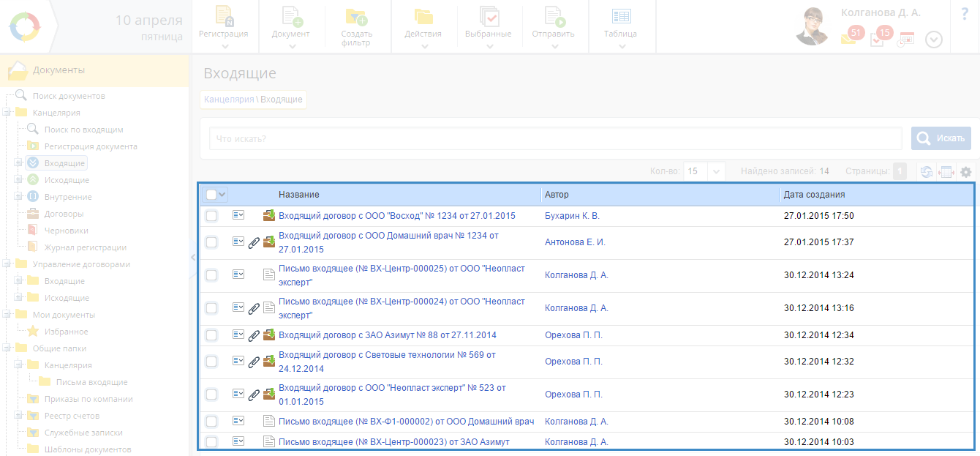This screenshot has width=980, height=456.
Task: Click the table settings gear icon
Action: point(966,172)
